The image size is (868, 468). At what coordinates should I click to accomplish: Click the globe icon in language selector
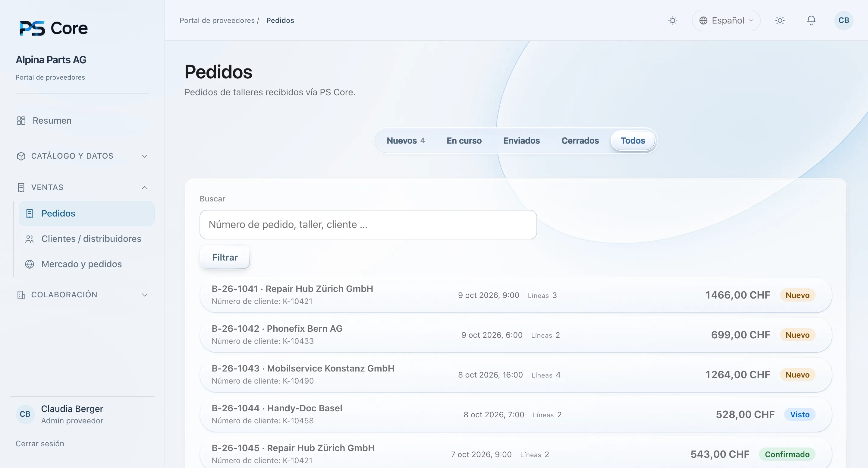pyautogui.click(x=703, y=21)
